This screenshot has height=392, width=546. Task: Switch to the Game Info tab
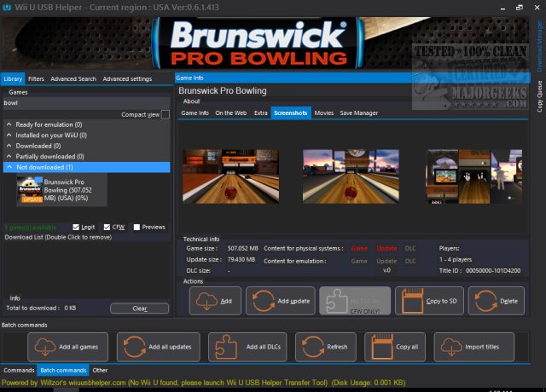195,113
